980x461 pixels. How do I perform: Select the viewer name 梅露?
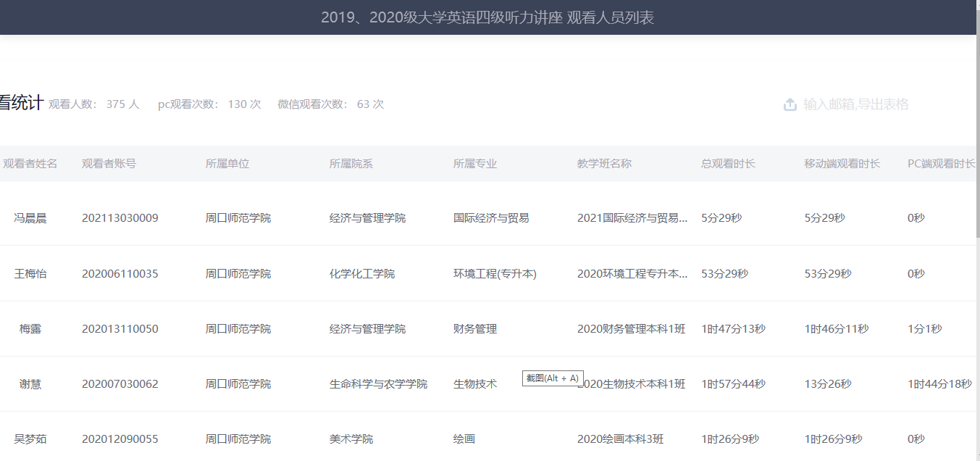(30, 329)
